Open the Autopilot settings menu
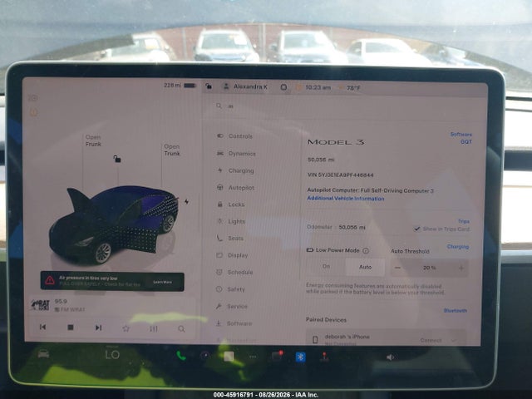The width and height of the screenshot is (532, 399). click(x=235, y=187)
